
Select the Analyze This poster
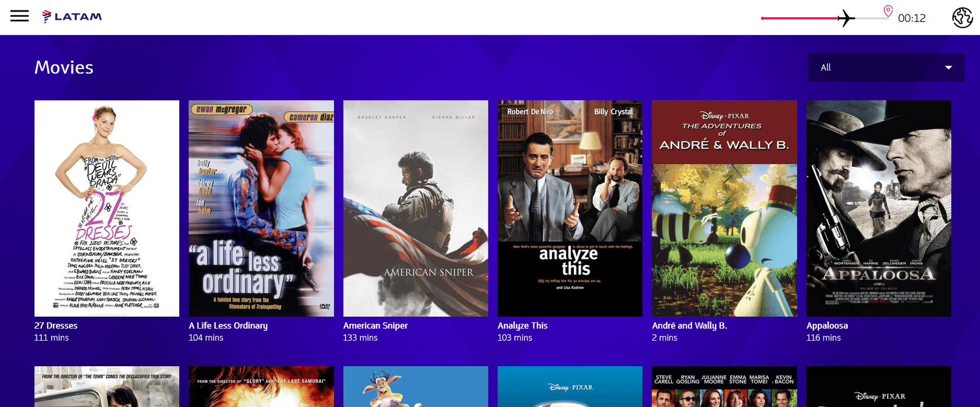570,208
